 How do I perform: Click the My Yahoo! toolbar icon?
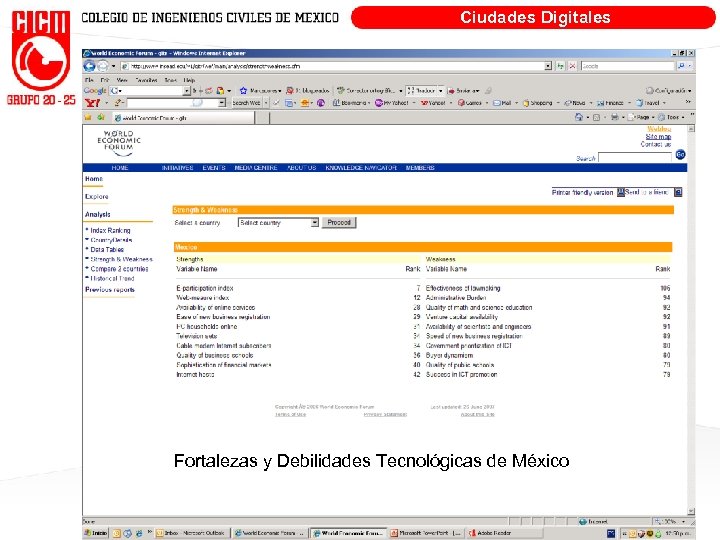(x=379, y=103)
